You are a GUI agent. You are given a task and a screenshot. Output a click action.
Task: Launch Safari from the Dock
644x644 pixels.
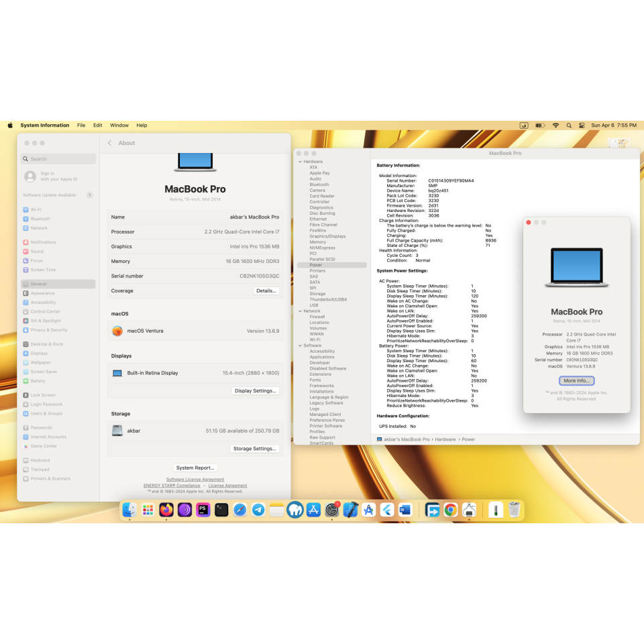(x=240, y=510)
